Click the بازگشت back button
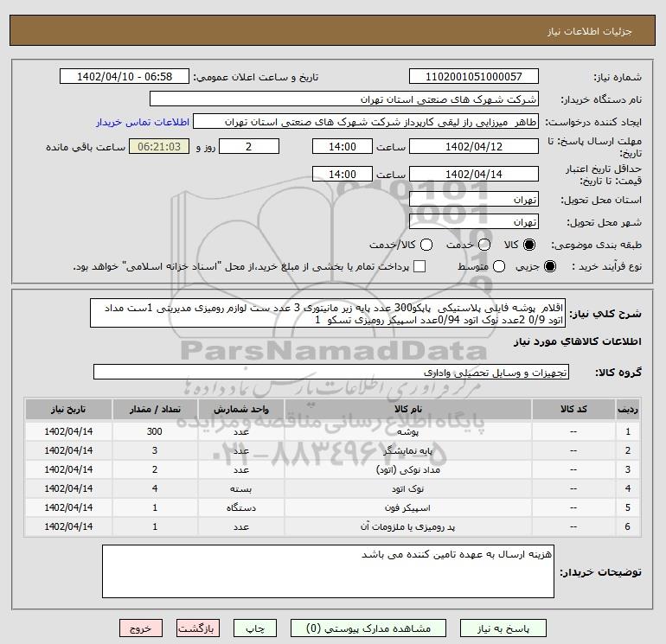The height and width of the screenshot is (644, 666). point(198,628)
